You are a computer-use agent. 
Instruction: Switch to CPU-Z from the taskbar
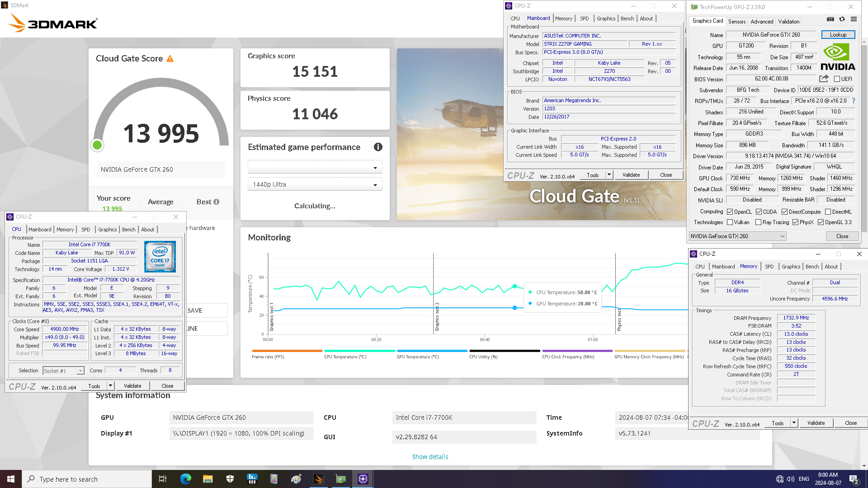pos(363,479)
